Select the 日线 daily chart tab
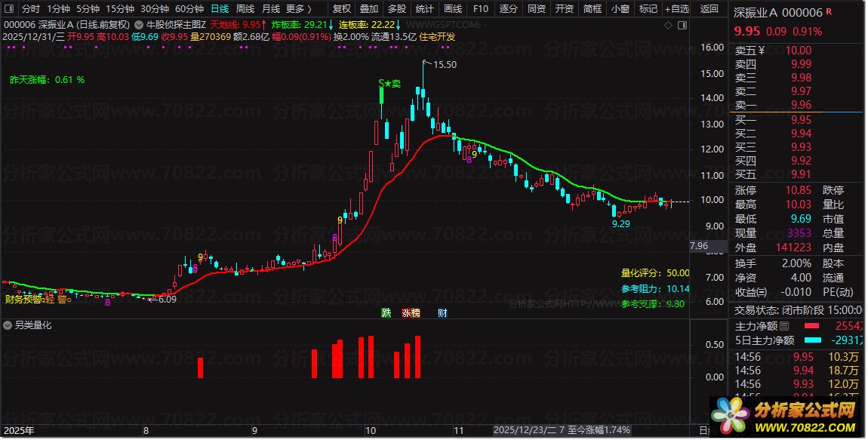 pyautogui.click(x=220, y=9)
